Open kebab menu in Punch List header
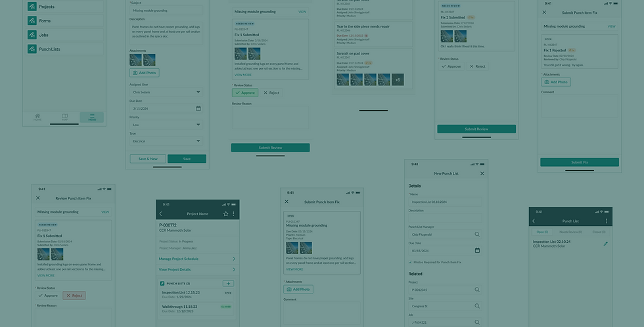The width and height of the screenshot is (644, 327). click(x=606, y=221)
